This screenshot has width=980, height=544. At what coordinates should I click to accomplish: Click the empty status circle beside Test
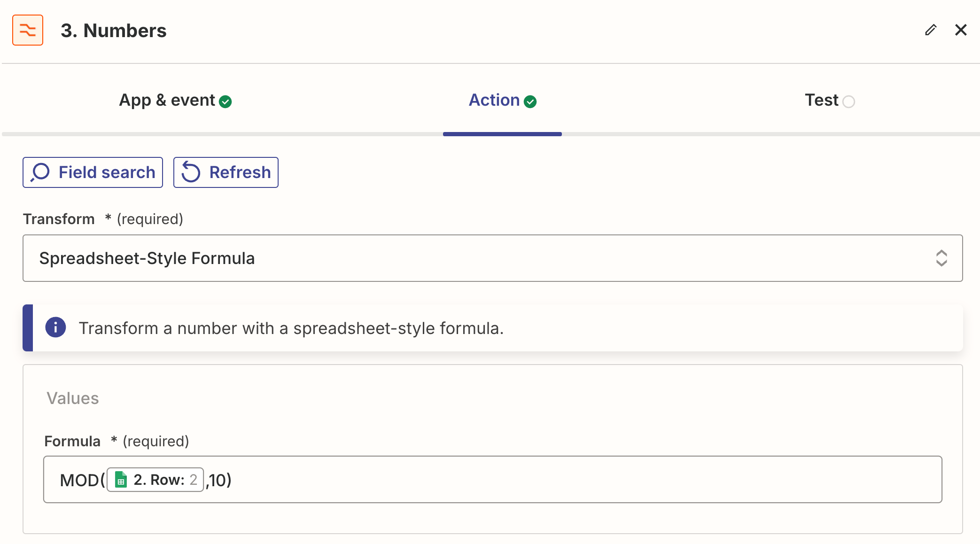(848, 101)
